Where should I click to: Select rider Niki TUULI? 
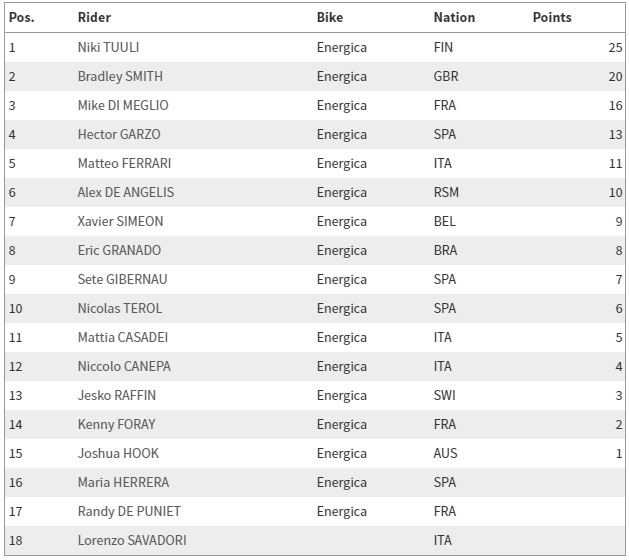[108, 47]
